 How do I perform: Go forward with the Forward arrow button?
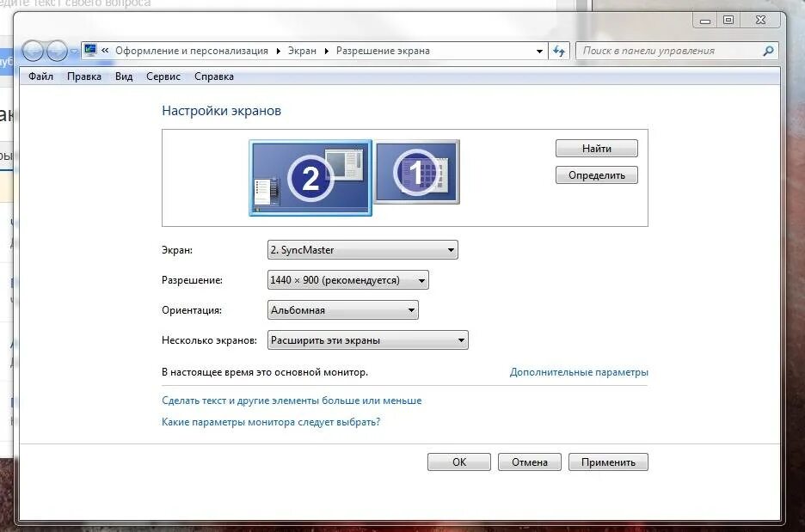coord(57,51)
